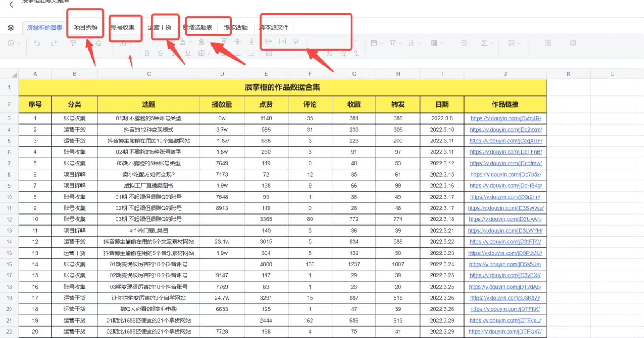644x338 pixels.
Task: Set text clip mode
Action: 282,41
